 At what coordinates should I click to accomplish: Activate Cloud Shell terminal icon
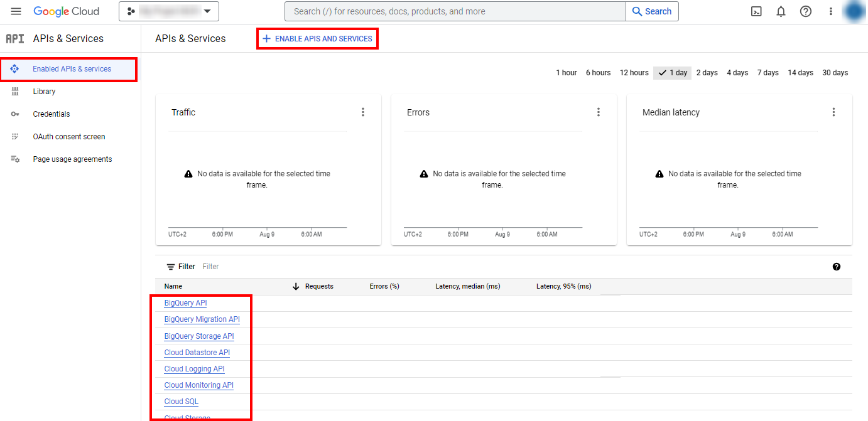coord(756,11)
